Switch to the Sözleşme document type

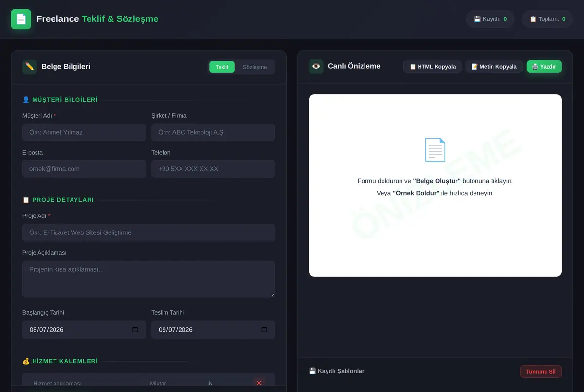(x=255, y=67)
